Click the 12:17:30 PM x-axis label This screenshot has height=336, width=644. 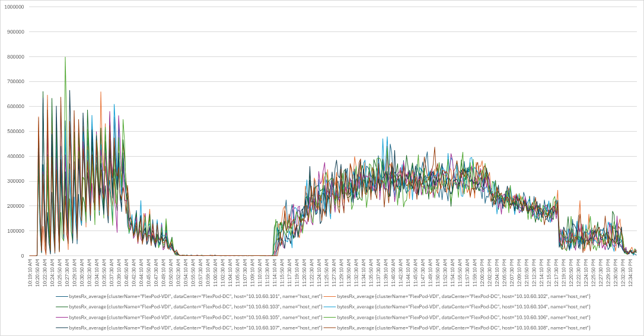pyautogui.click(x=556, y=274)
